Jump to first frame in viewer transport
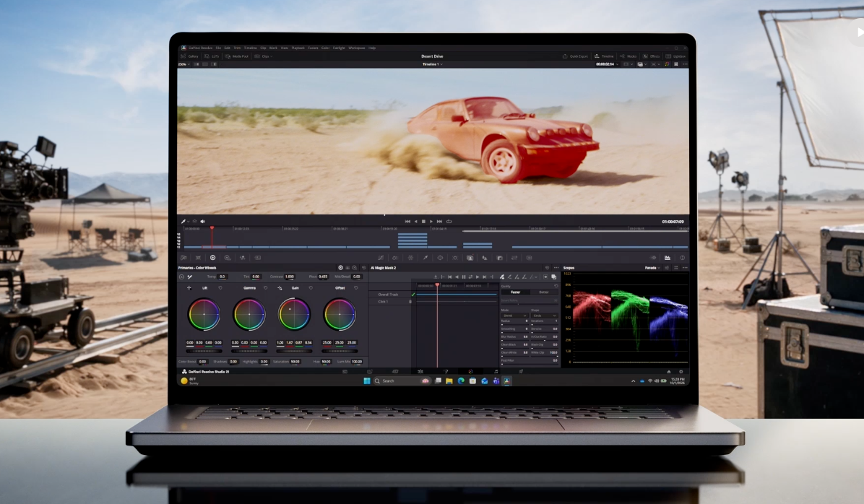 point(407,222)
